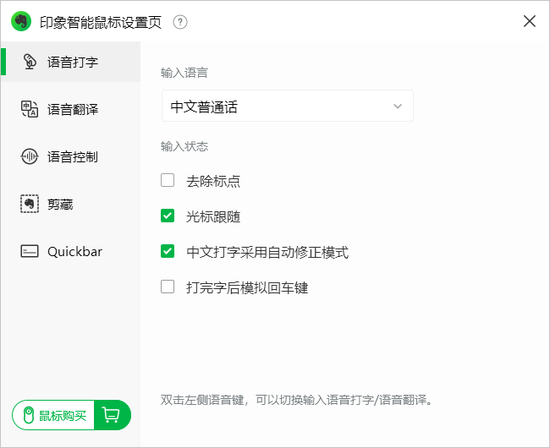Image resolution: width=550 pixels, height=448 pixels.
Task: Click the shopping cart icon
Action: point(111,415)
